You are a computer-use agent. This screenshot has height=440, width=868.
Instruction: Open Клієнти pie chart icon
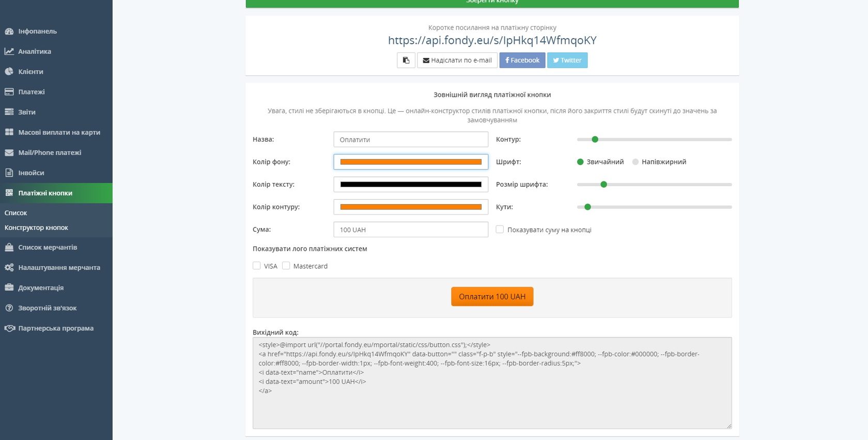pyautogui.click(x=9, y=72)
